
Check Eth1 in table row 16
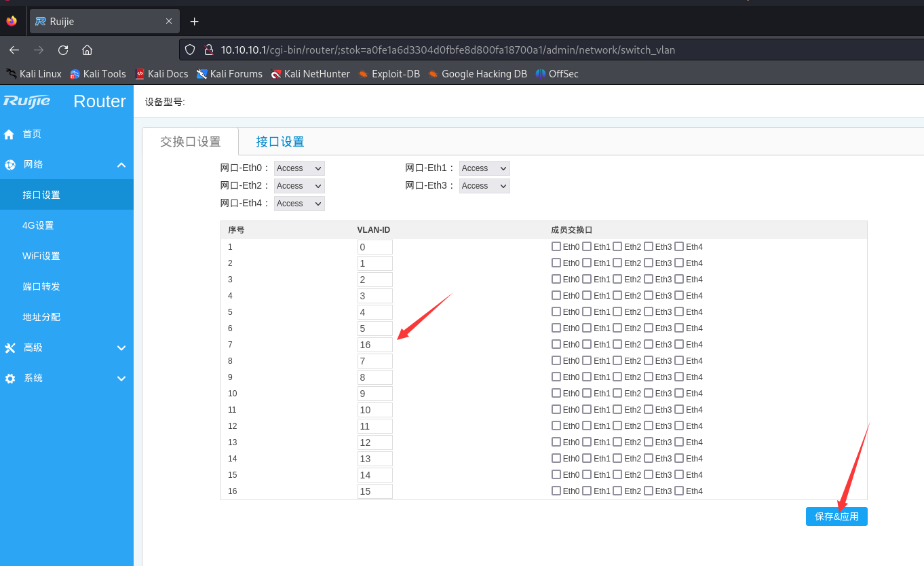coord(587,491)
